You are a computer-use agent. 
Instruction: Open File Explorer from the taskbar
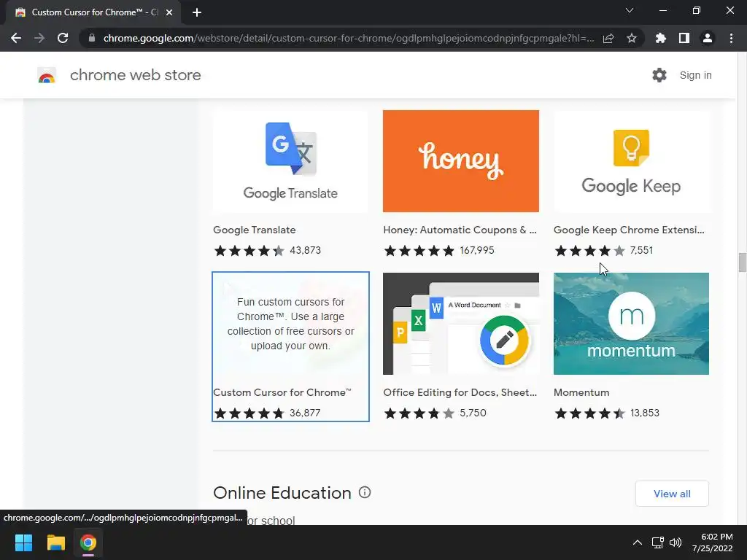coord(55,542)
